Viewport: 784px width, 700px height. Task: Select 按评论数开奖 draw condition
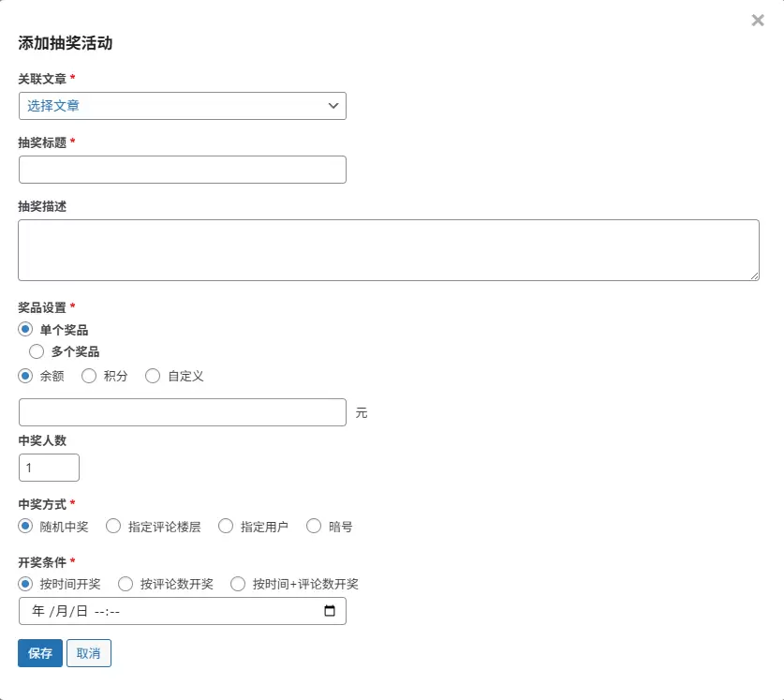tap(126, 584)
